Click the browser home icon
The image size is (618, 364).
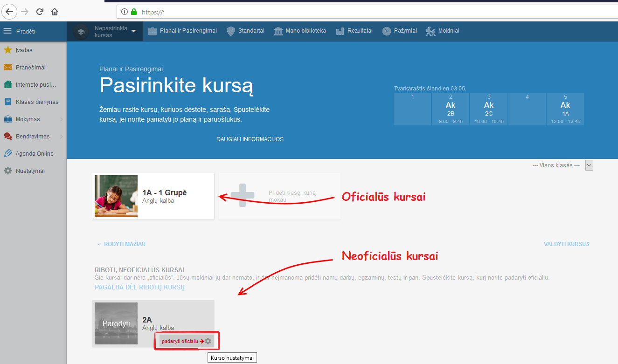tap(55, 12)
